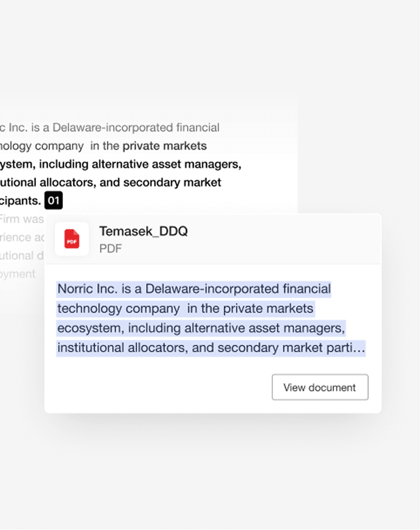Click the grey "PDF" file type label
Viewport: 420px width, 530px height.
(x=110, y=249)
